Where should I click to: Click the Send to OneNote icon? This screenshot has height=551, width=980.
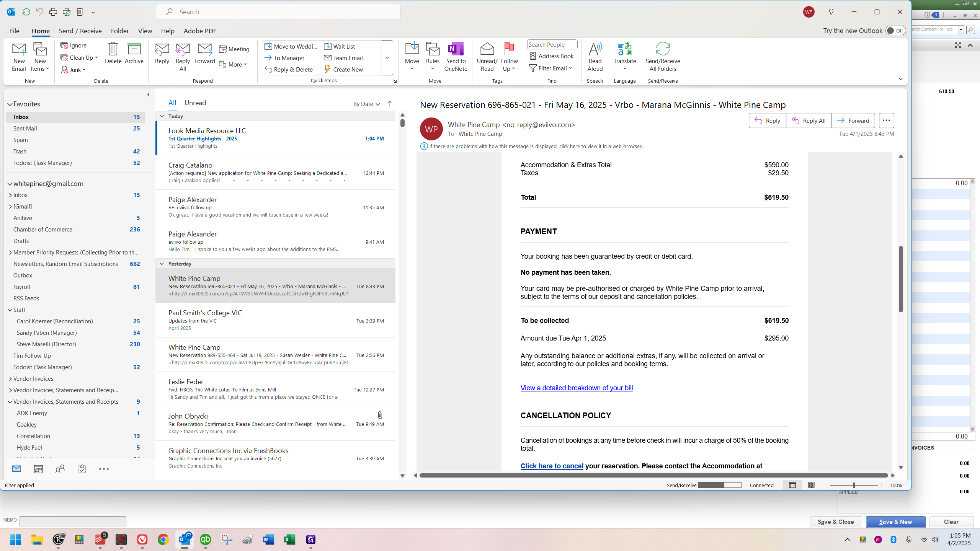coord(456,49)
